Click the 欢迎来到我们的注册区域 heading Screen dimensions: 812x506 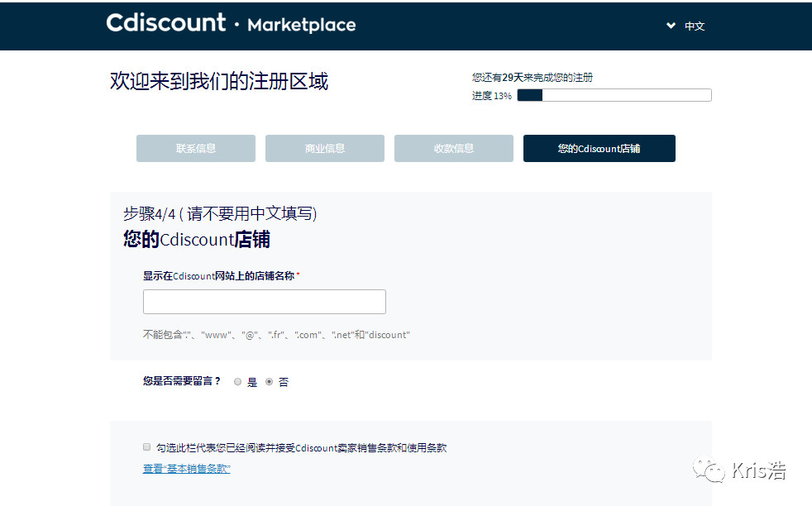point(219,81)
